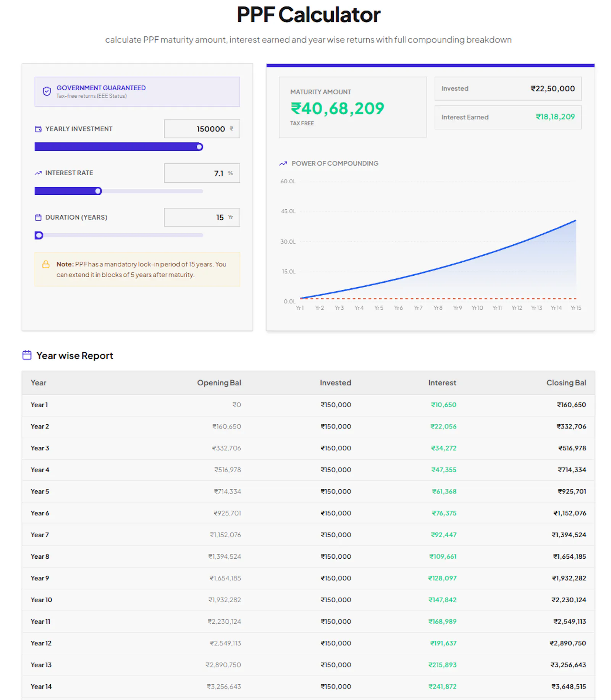This screenshot has width=611, height=700.
Task: Click the Year 14 row label
Action: [41, 687]
